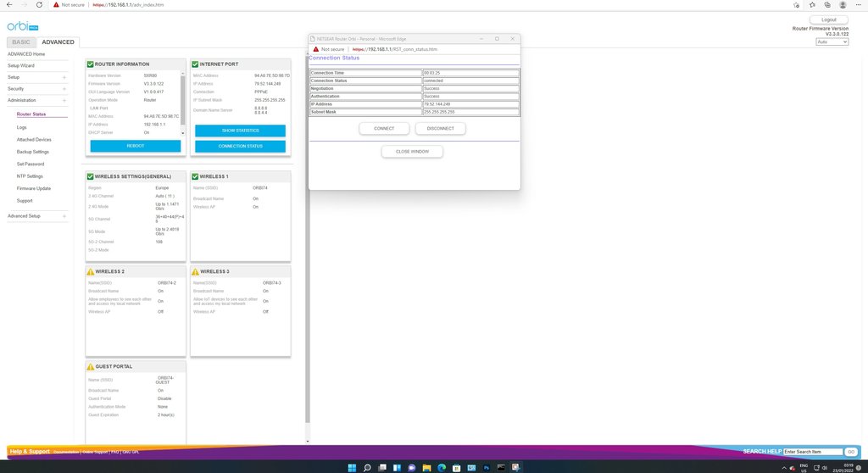
Task: Click the Logout button
Action: tap(829, 20)
